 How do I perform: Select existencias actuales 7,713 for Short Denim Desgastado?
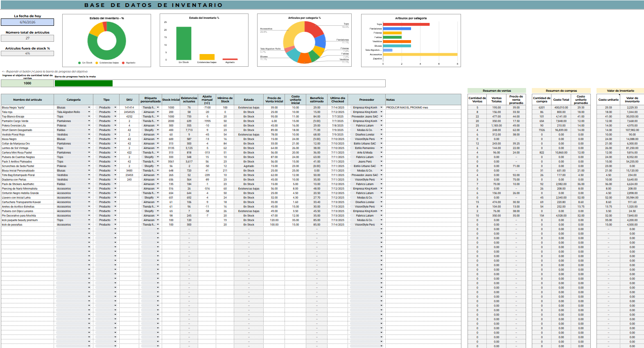(x=189, y=130)
